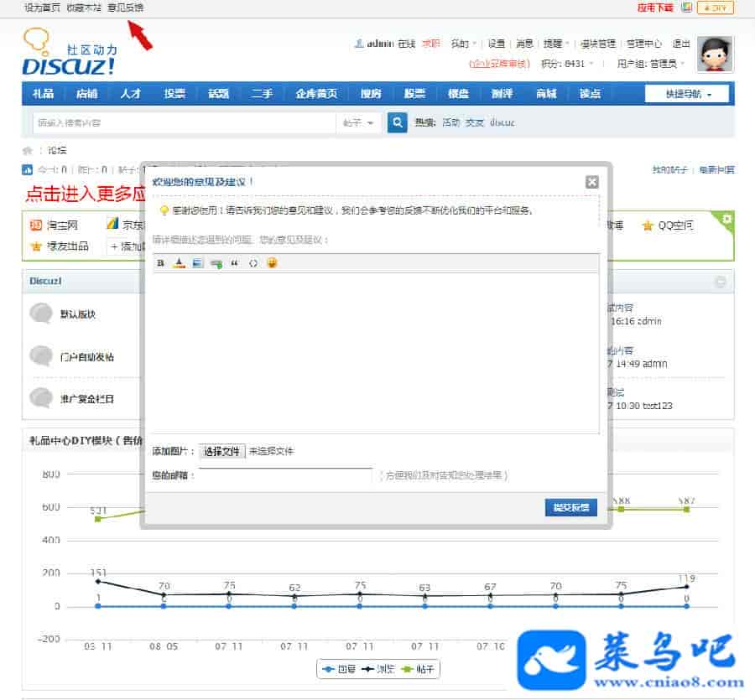Viewport: 755px width, 700px height.
Task: Open 快捷导航 quick navigation dropdown
Action: (687, 94)
